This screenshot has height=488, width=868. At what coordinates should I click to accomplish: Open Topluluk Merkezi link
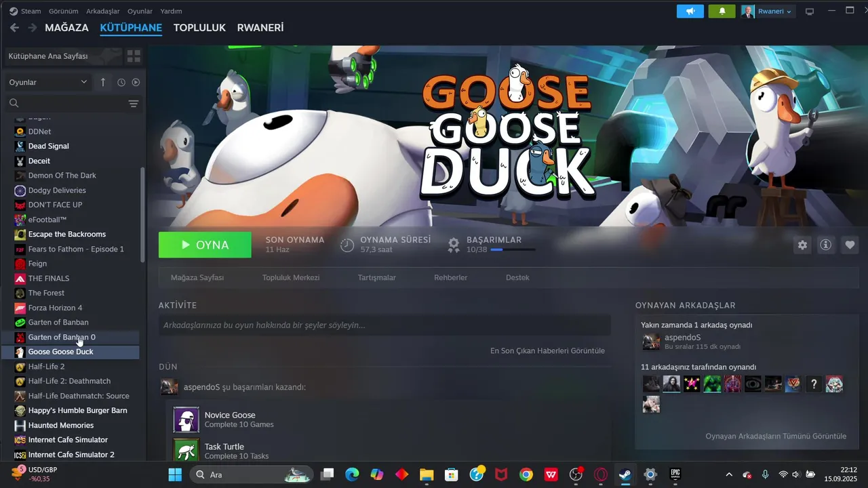(x=291, y=278)
